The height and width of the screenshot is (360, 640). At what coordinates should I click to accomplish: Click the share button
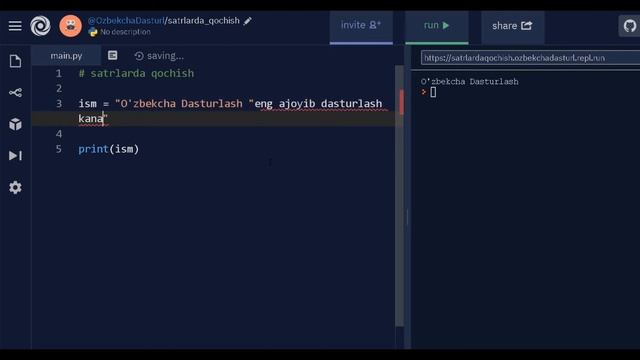(x=513, y=26)
